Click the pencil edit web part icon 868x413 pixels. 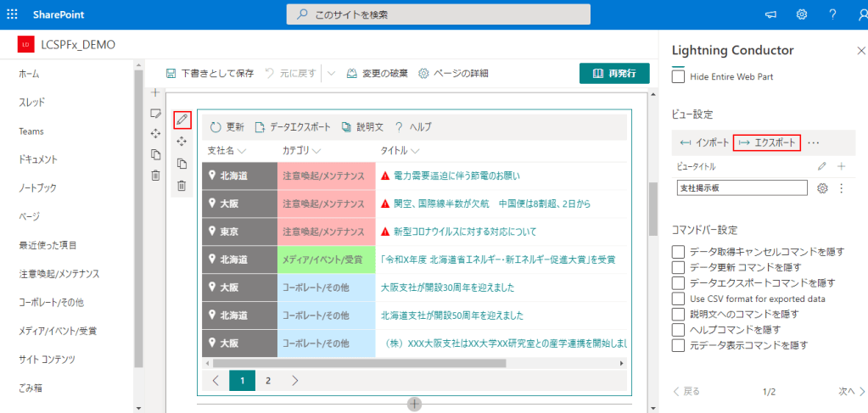point(182,120)
